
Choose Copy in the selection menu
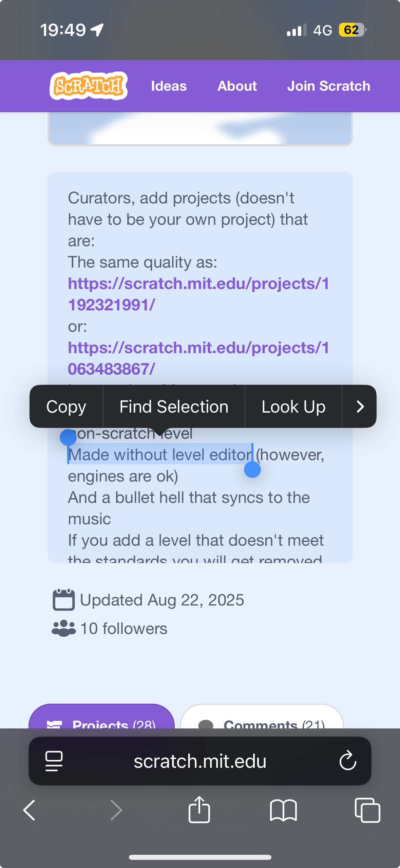pos(66,406)
